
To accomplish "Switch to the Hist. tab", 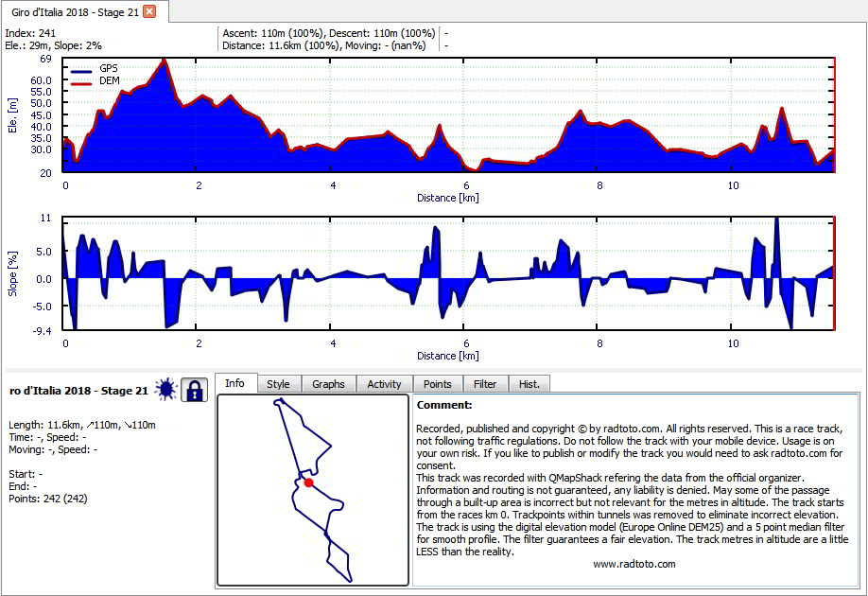I will click(529, 384).
